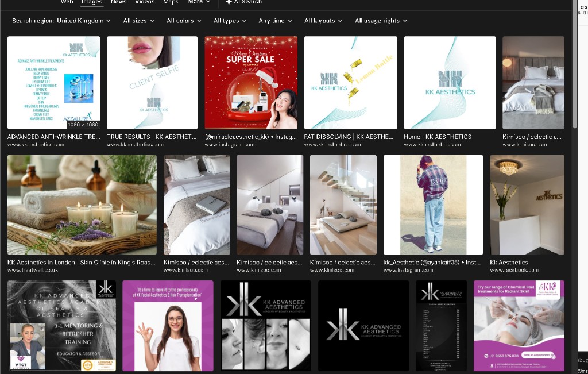Viewport: 588px width, 374px height.
Task: Open the floating staircase room image
Action: (x=343, y=205)
